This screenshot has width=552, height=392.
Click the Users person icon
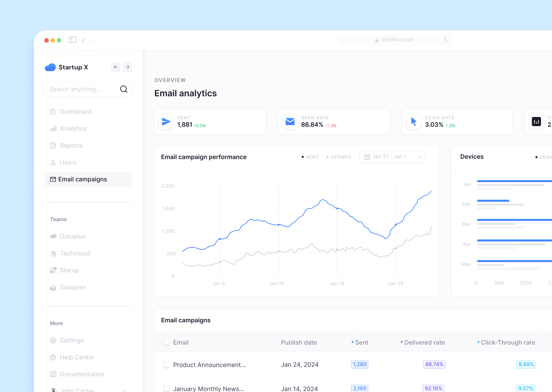click(53, 162)
